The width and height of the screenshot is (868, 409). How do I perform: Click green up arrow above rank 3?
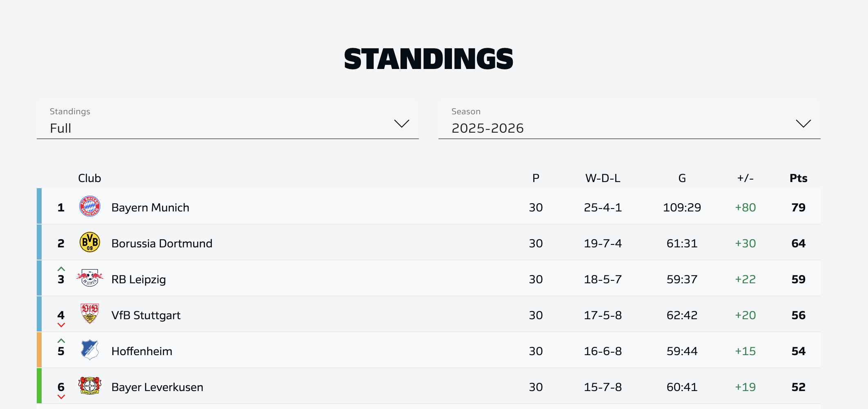click(x=61, y=269)
